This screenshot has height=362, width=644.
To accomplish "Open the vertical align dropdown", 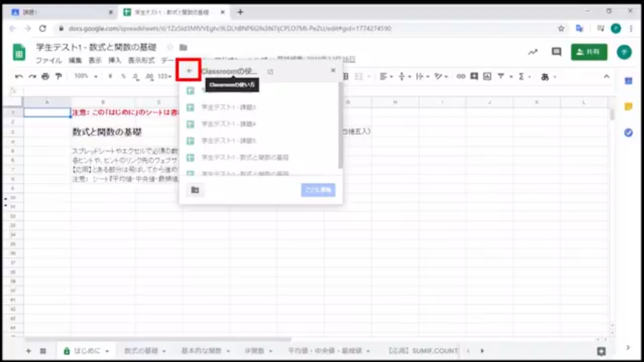I will [x=404, y=76].
